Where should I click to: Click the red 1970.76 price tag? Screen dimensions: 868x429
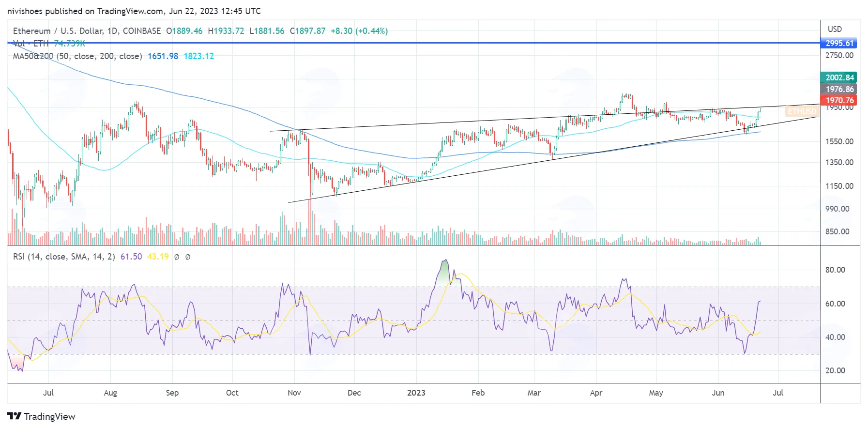click(x=839, y=100)
